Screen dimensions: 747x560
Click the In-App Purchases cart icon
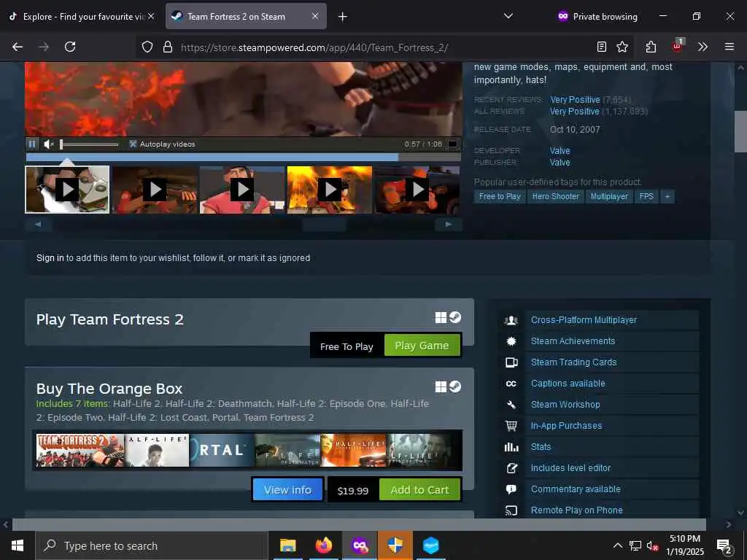tap(511, 426)
